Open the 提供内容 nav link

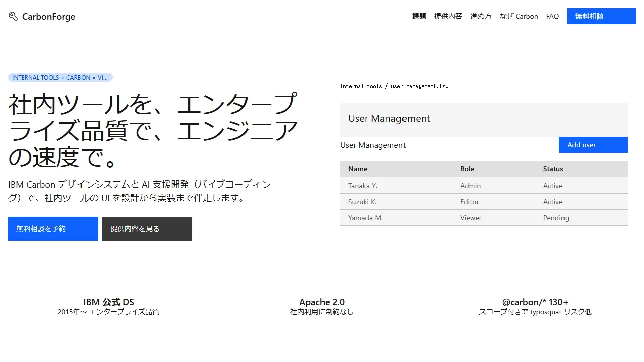[448, 16]
